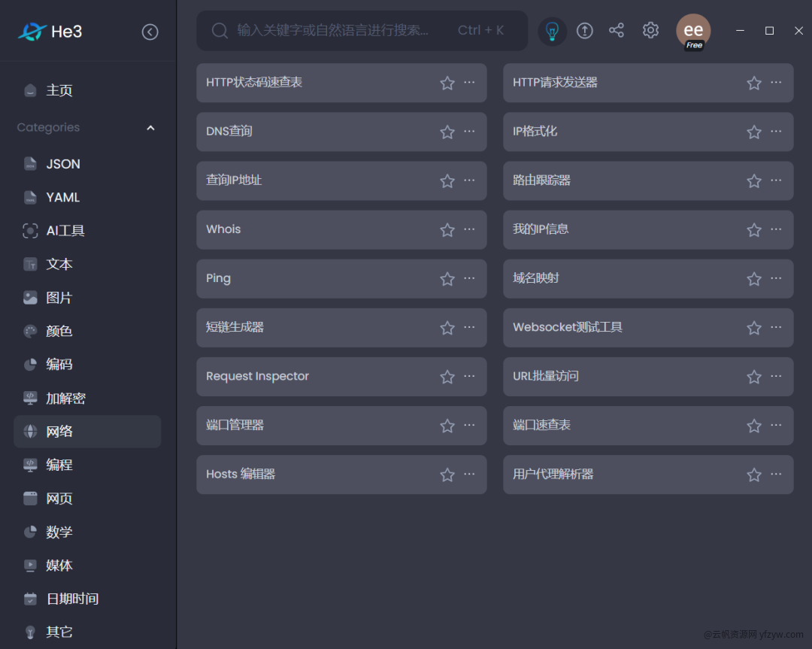Image resolution: width=812 pixels, height=649 pixels.
Task: Open more options for Whois
Action: [x=469, y=229]
